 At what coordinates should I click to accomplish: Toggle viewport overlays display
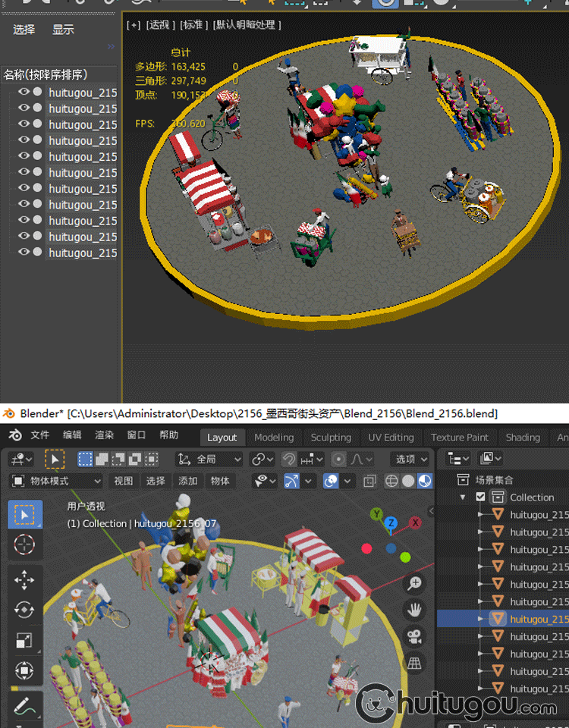click(x=331, y=481)
